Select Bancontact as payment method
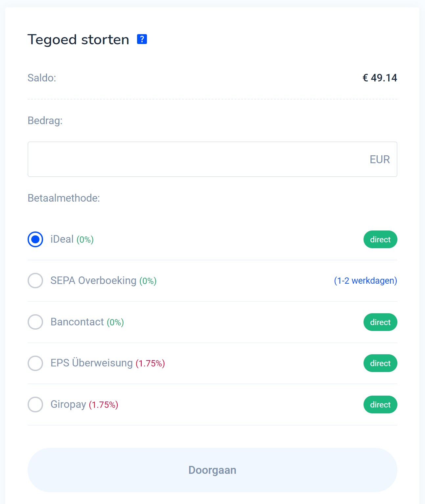The image size is (425, 504). (x=35, y=322)
